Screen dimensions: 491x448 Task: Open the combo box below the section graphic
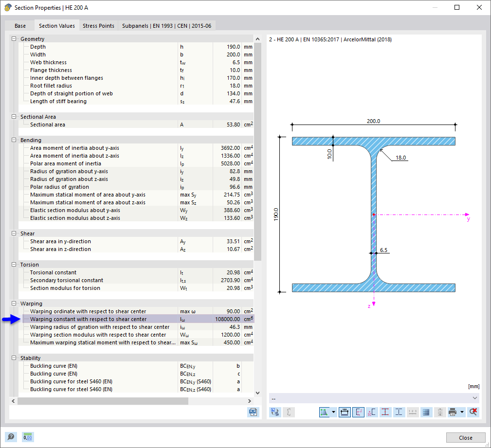[374, 398]
